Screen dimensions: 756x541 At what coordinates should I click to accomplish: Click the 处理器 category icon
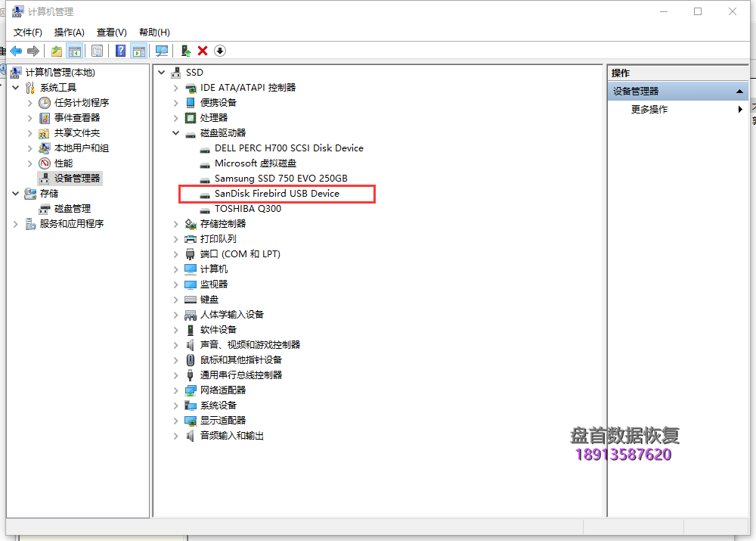(191, 118)
